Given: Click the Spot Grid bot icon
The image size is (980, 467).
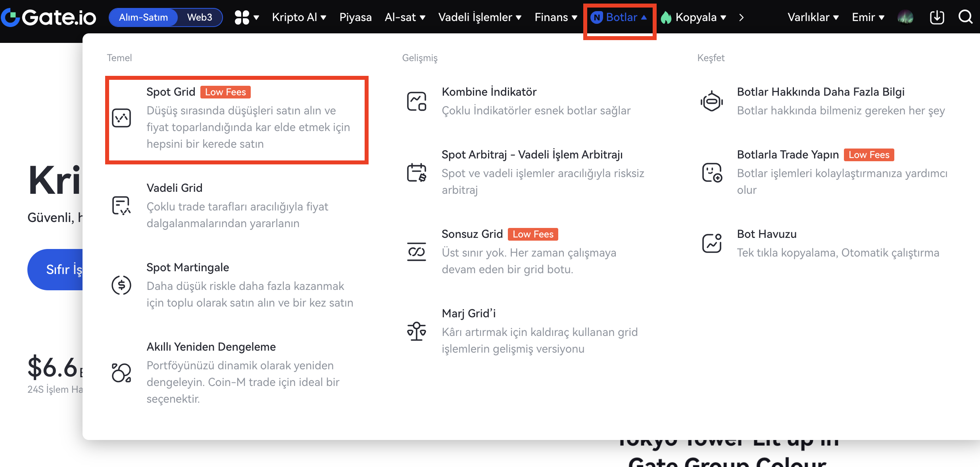Looking at the screenshot, I should point(121,118).
